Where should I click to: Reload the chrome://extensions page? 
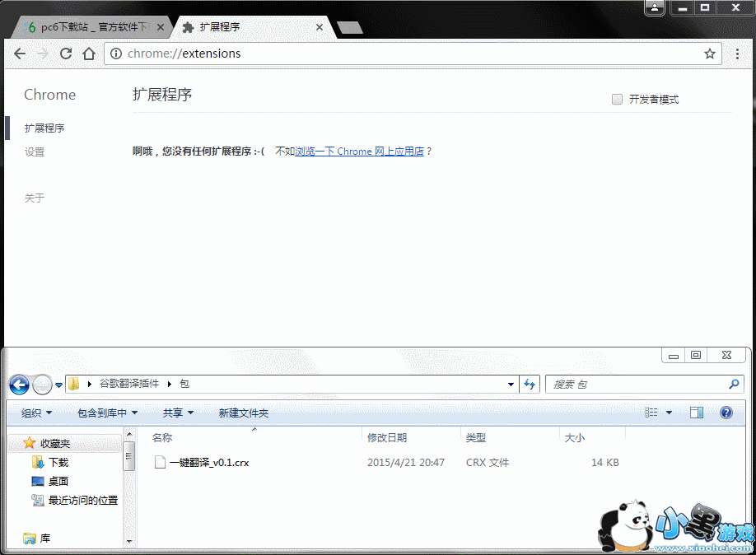[x=66, y=54]
